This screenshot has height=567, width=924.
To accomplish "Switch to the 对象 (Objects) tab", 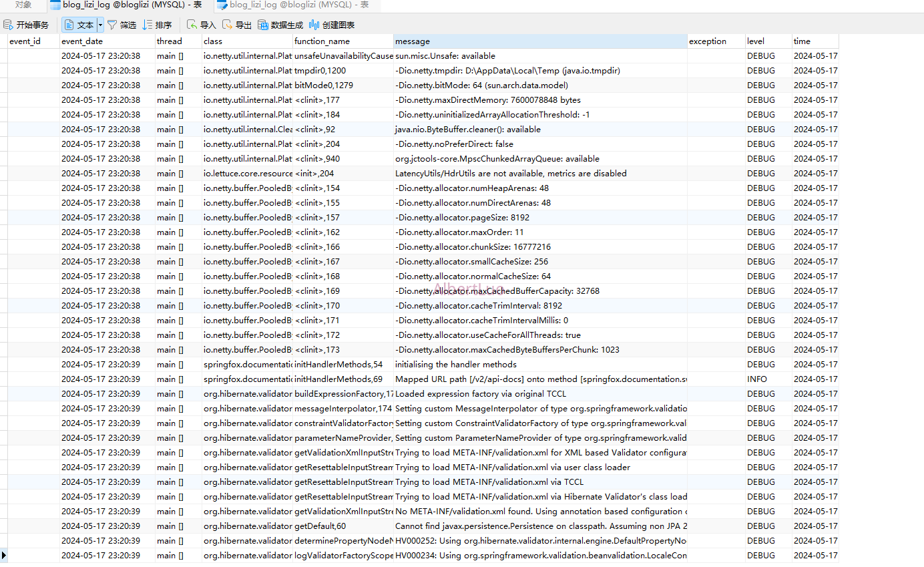I will pos(22,5).
